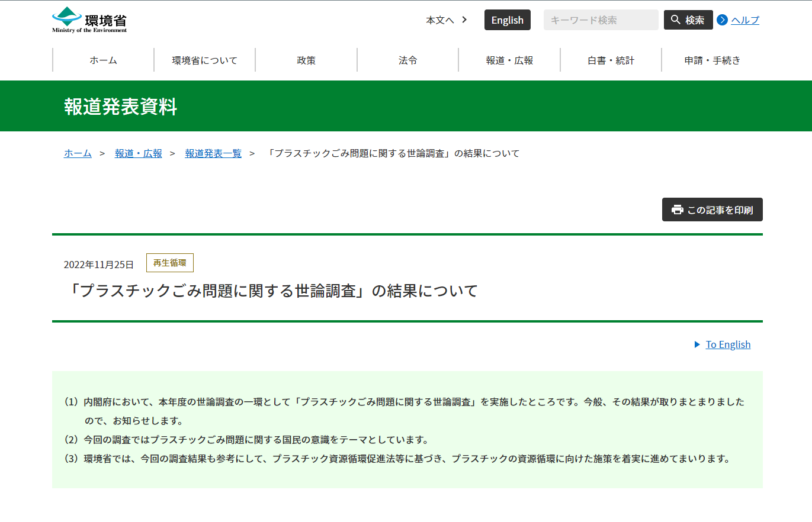Click the 再生循環 category tag
The height and width of the screenshot is (522, 812).
(x=169, y=263)
